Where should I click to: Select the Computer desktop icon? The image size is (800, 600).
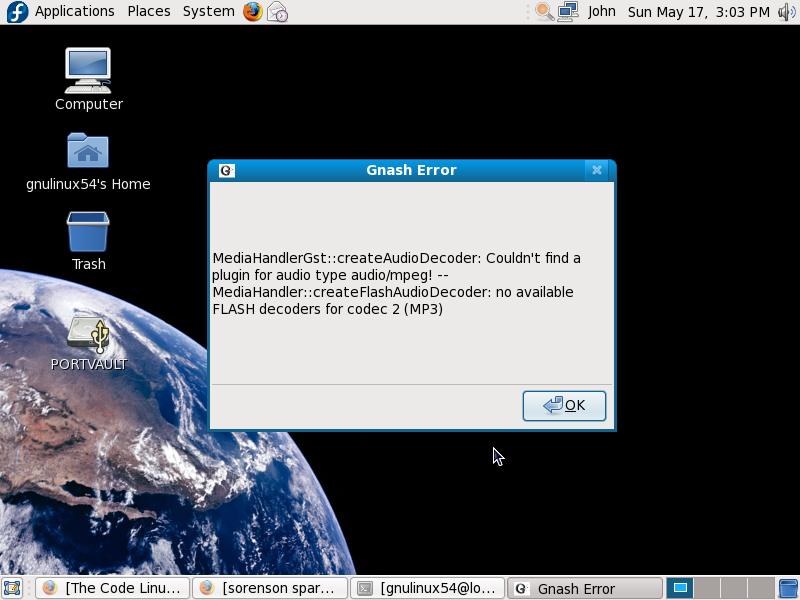(x=88, y=79)
